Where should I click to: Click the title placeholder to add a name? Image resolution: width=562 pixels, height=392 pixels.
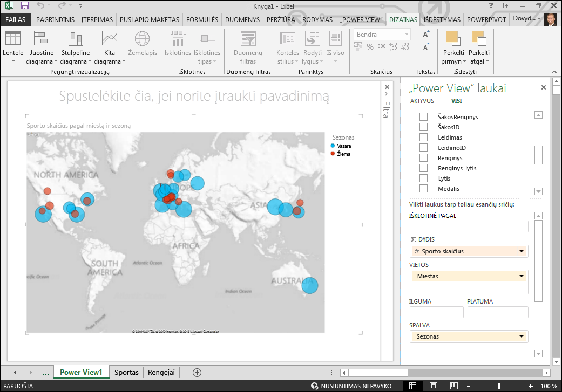coord(194,97)
